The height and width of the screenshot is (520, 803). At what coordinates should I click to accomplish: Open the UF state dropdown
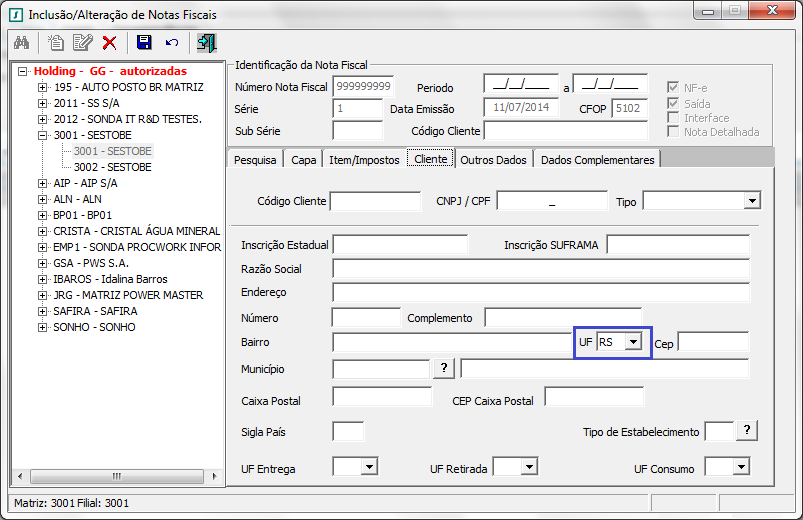(632, 342)
